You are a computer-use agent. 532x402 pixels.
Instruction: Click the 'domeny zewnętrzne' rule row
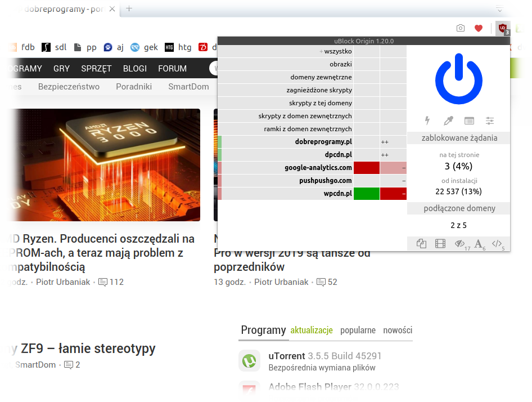(x=285, y=77)
